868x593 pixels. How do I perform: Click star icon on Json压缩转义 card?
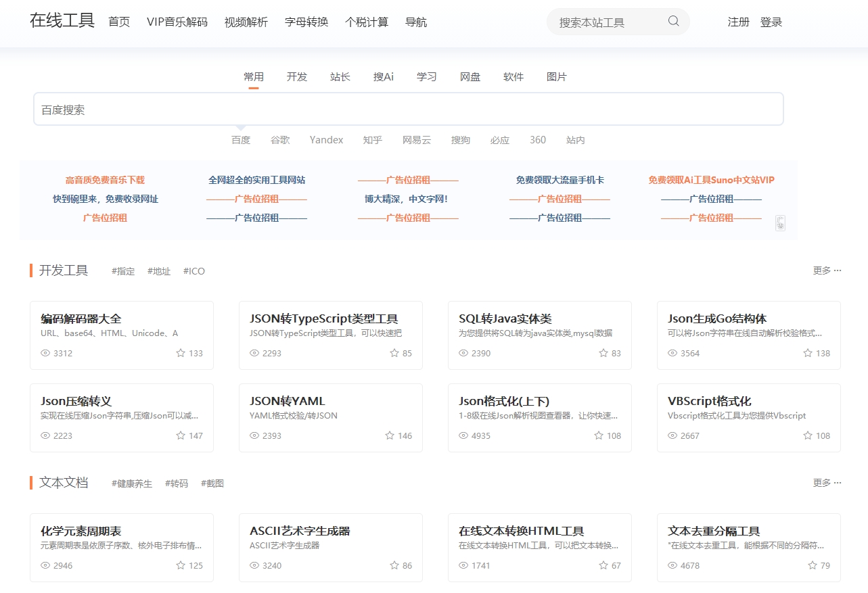pyautogui.click(x=181, y=435)
